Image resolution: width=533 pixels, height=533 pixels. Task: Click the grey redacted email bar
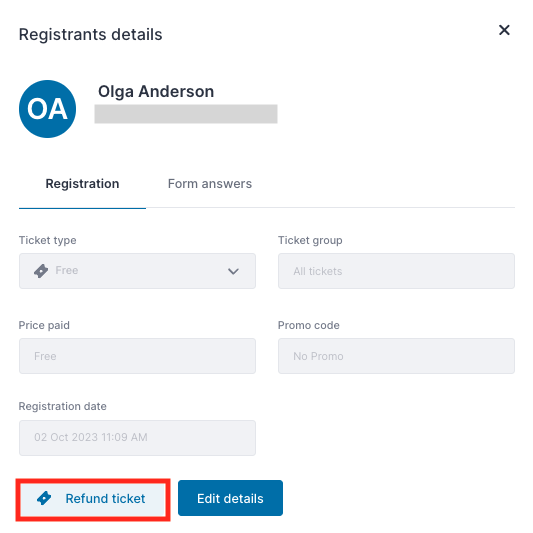[x=186, y=114]
